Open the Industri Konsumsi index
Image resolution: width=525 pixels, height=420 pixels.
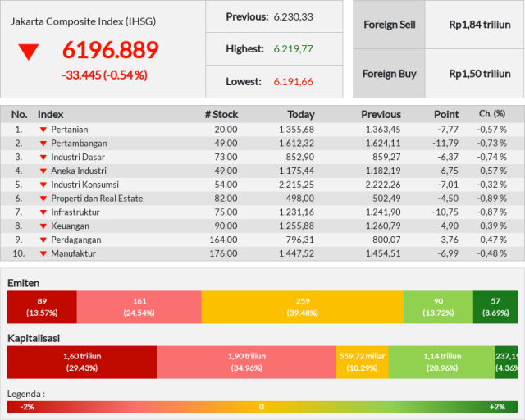click(84, 185)
